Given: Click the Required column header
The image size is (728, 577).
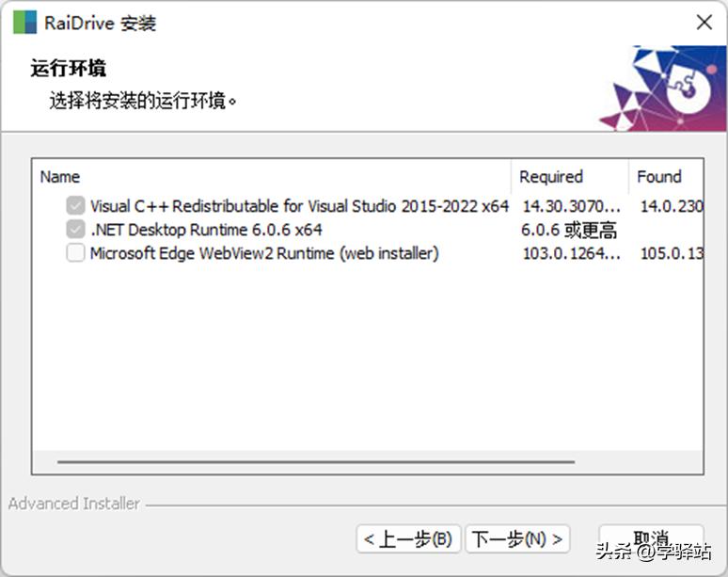Looking at the screenshot, I should click(570, 177).
